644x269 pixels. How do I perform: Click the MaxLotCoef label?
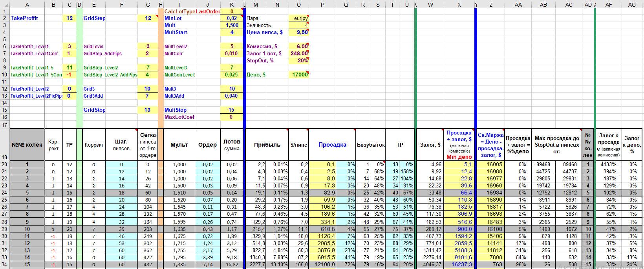[179, 117]
